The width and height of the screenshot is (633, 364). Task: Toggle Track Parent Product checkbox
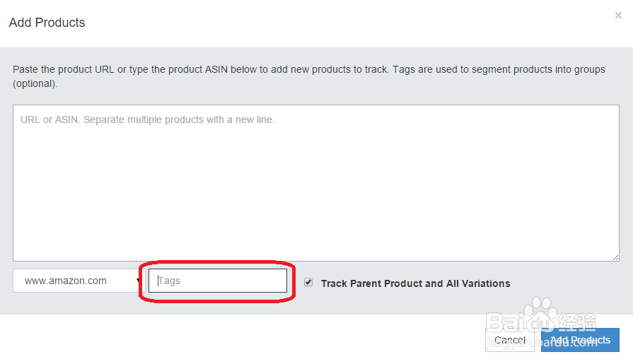308,282
